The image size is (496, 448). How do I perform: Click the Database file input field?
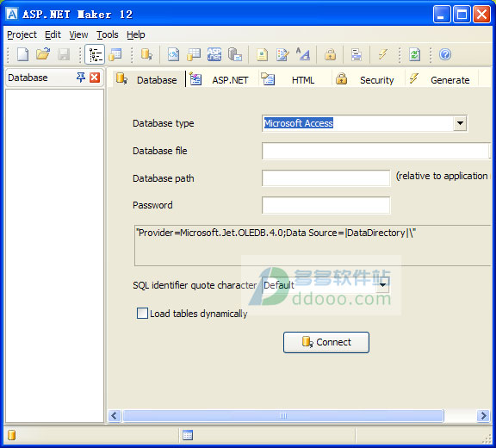375,151
